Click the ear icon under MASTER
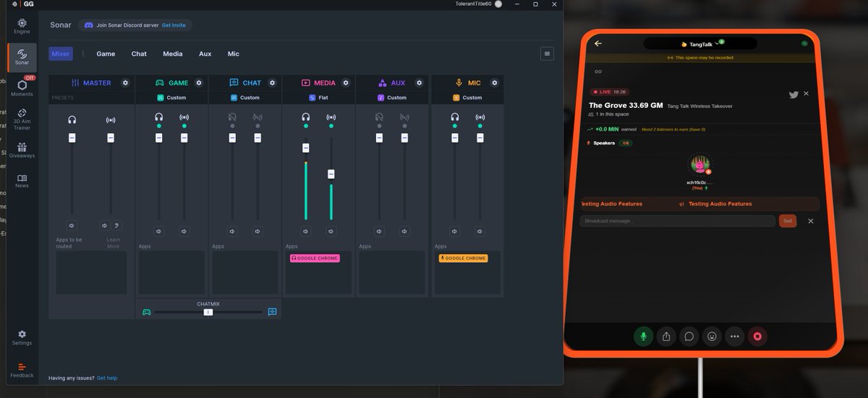Screen dimensions: 868x398 [x=116, y=226]
